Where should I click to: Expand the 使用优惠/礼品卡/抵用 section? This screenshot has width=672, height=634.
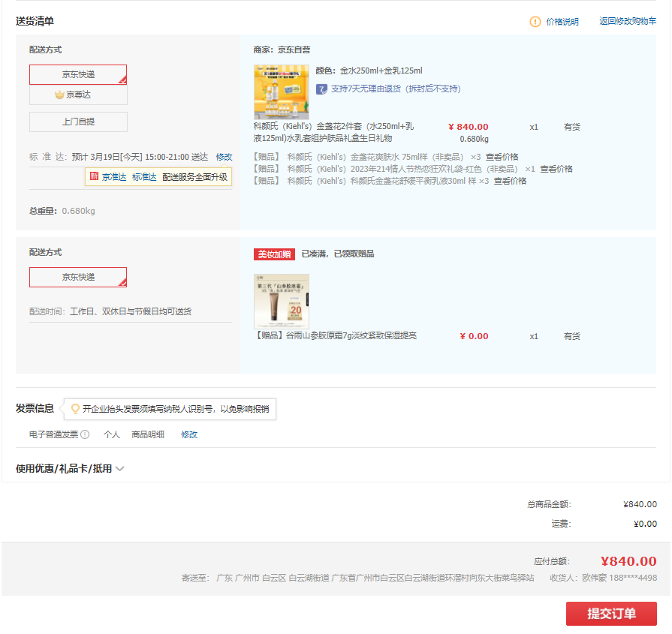point(70,469)
